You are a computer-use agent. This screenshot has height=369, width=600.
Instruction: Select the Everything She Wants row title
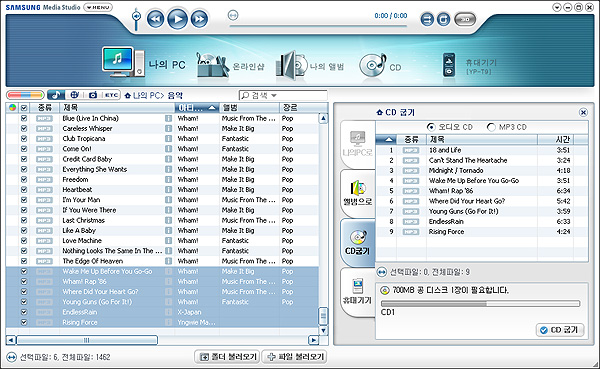95,169
